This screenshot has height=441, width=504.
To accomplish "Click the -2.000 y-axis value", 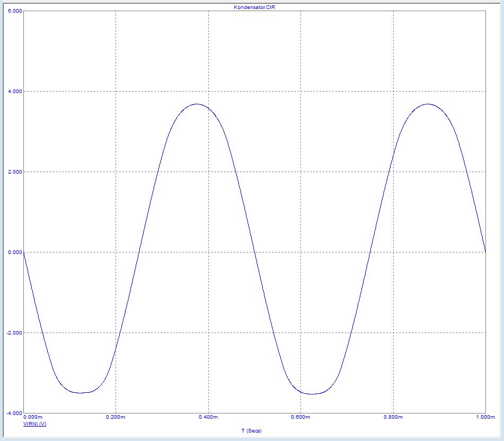I will click(x=14, y=333).
